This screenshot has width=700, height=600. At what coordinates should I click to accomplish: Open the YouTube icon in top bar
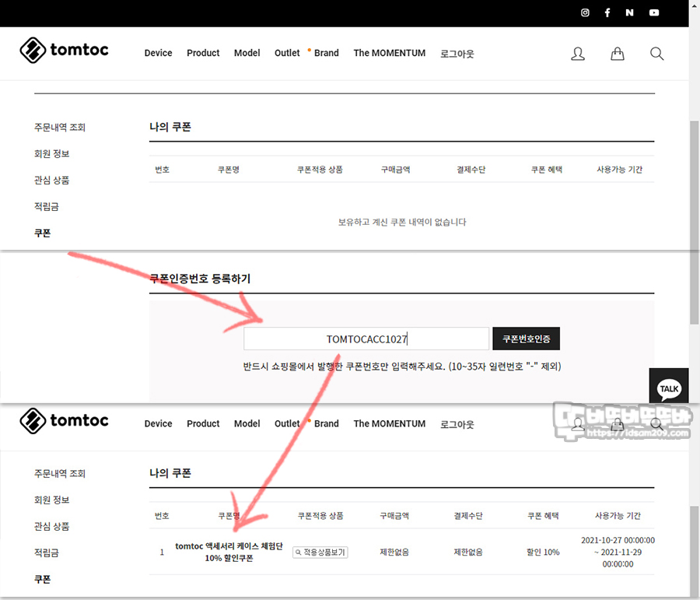click(x=654, y=12)
